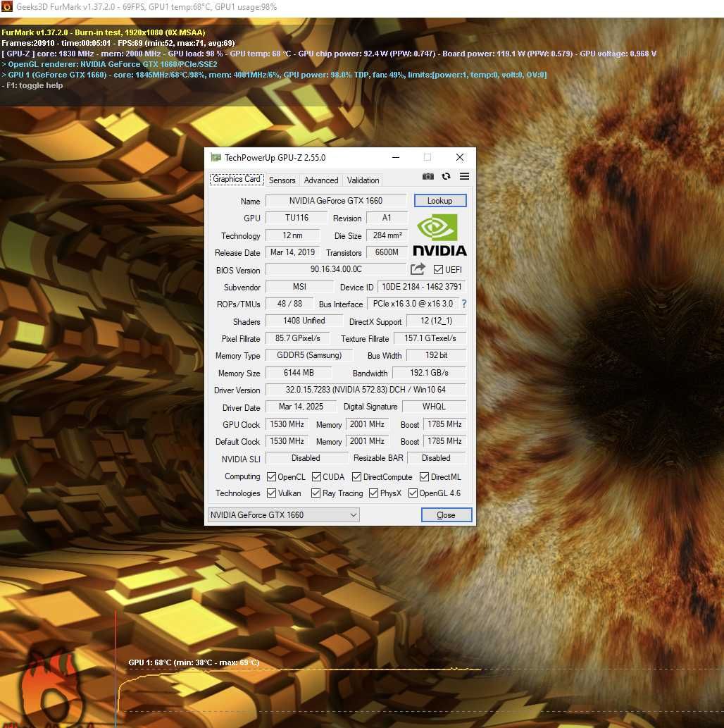Minimize the GPU-Z window

pos(396,157)
